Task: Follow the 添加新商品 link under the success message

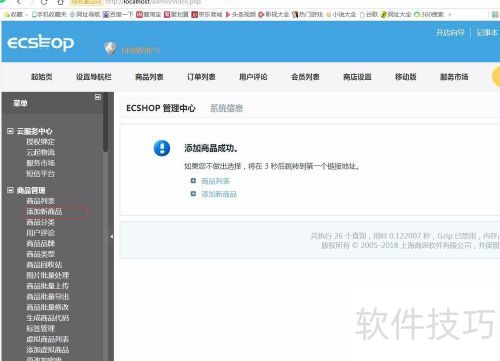Action: click(x=219, y=194)
